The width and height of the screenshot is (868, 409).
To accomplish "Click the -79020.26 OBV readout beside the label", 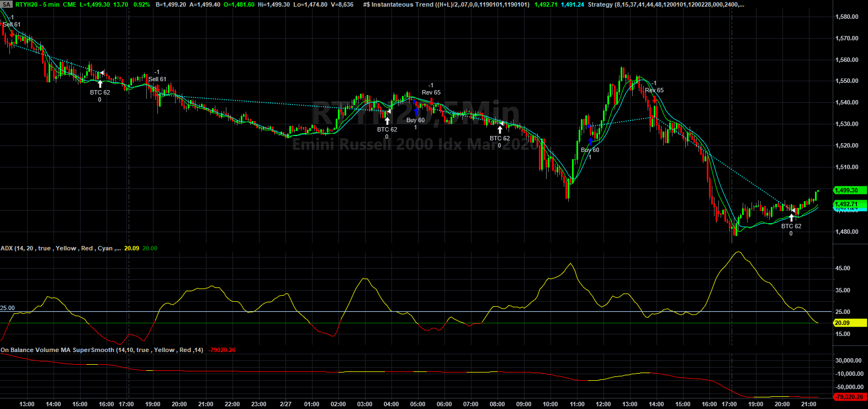I will click(221, 350).
